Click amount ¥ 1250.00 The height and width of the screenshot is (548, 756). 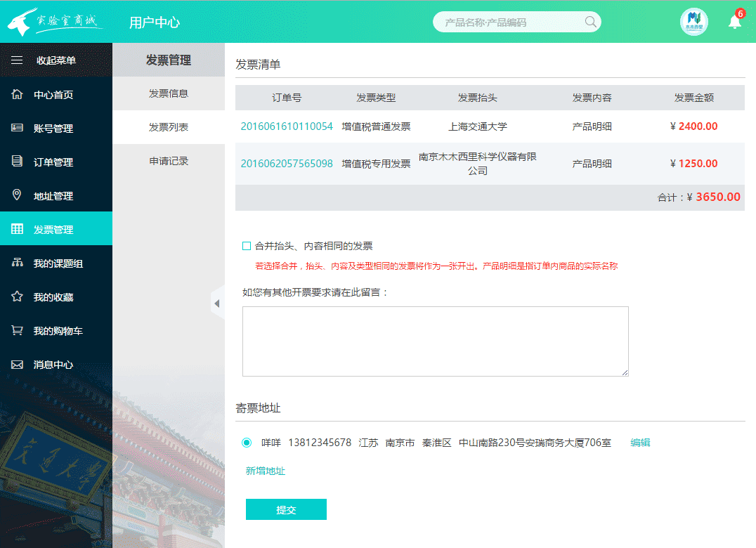tap(693, 164)
